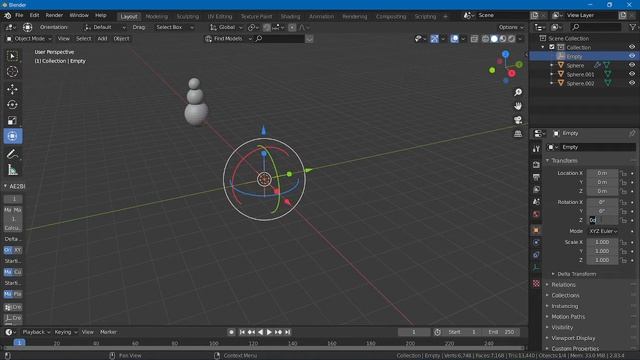Open the Playback dropdown in timeline
This screenshot has height=360, width=640.
(36, 332)
